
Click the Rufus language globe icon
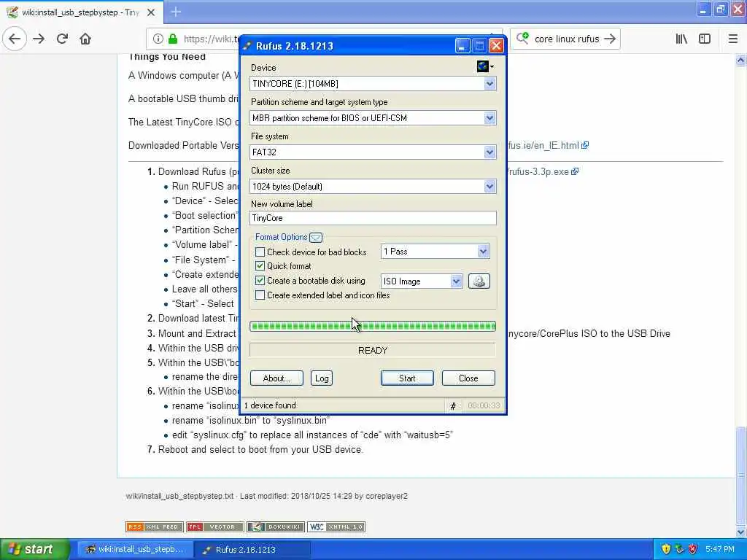pyautogui.click(x=484, y=66)
